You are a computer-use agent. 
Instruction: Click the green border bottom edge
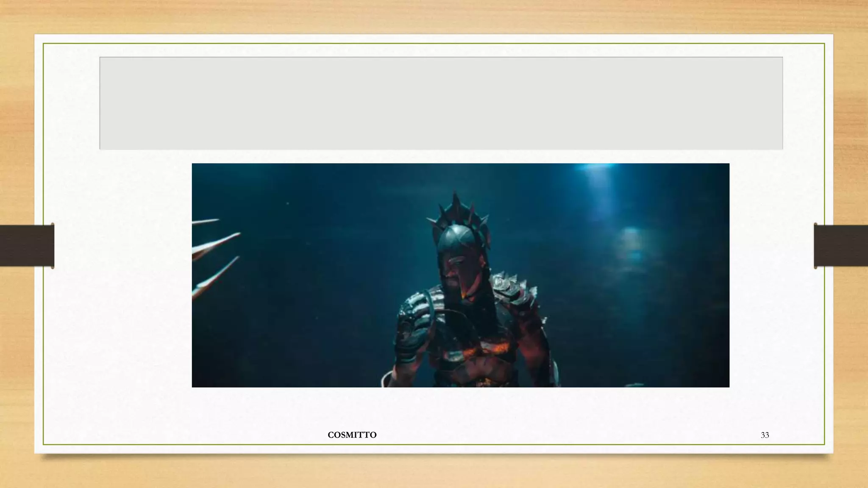tap(434, 444)
